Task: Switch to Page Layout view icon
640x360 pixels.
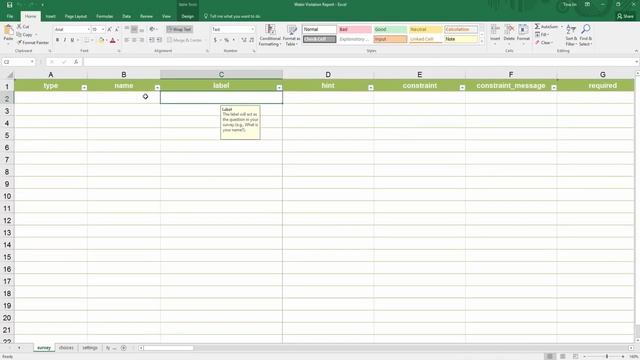Action: 562,356
